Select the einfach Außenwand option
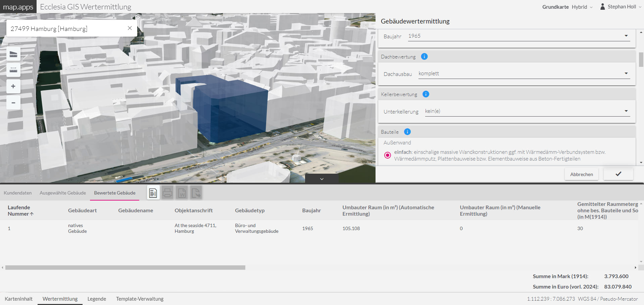The width and height of the screenshot is (644, 305). point(388,155)
